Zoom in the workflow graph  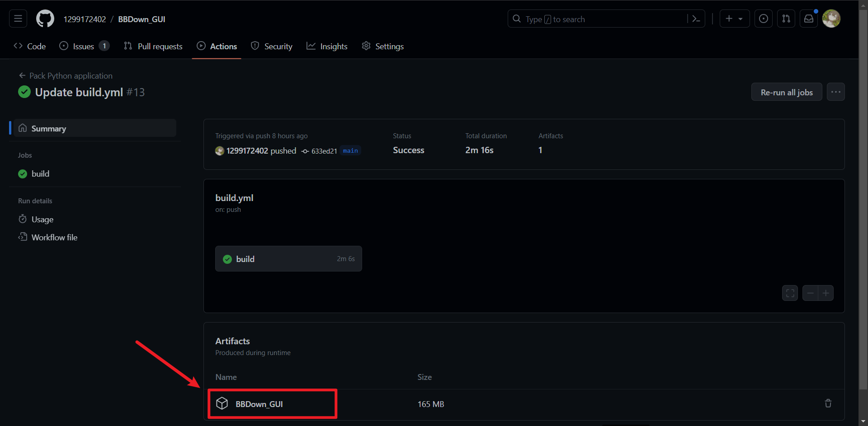click(826, 293)
